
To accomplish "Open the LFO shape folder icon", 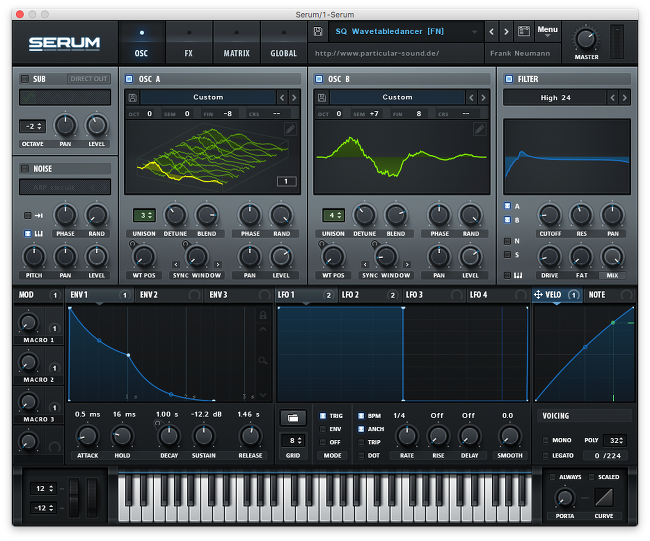I will [293, 417].
